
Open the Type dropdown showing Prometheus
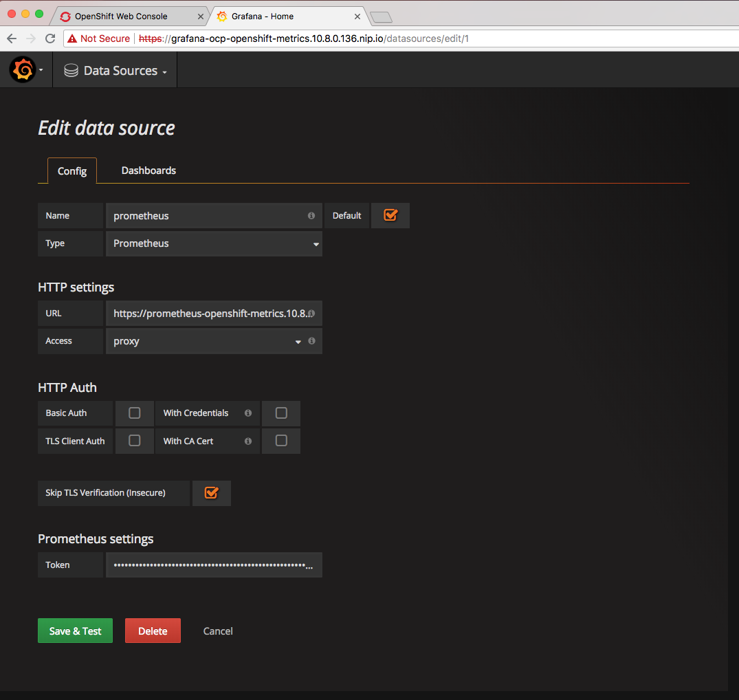click(214, 243)
